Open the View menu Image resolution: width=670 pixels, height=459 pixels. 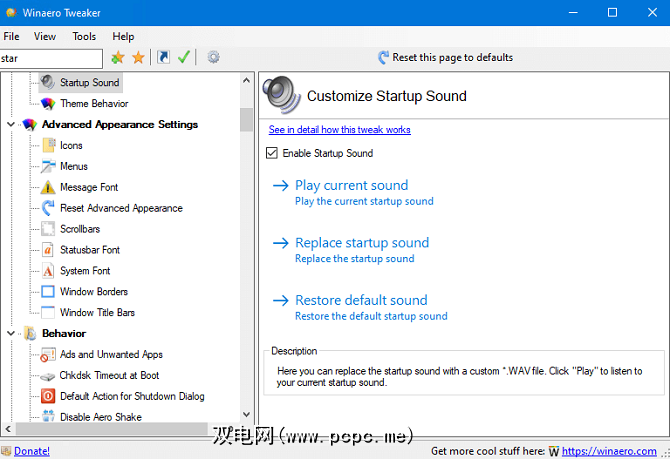click(45, 36)
